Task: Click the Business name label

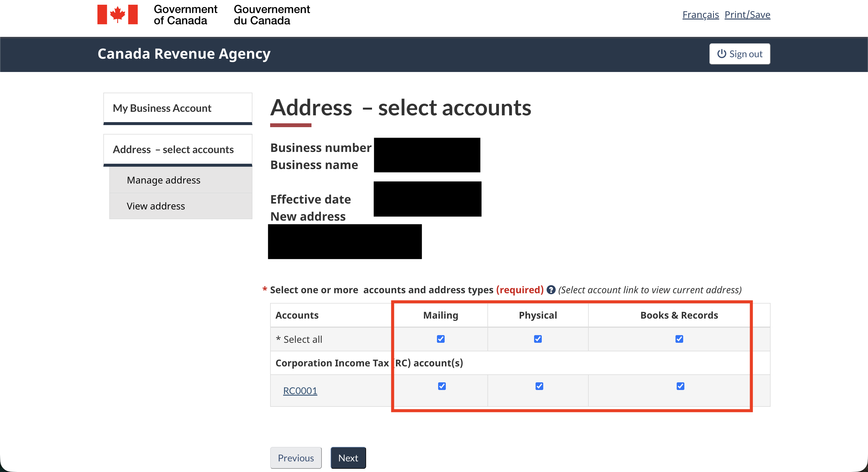Action: [x=314, y=165]
